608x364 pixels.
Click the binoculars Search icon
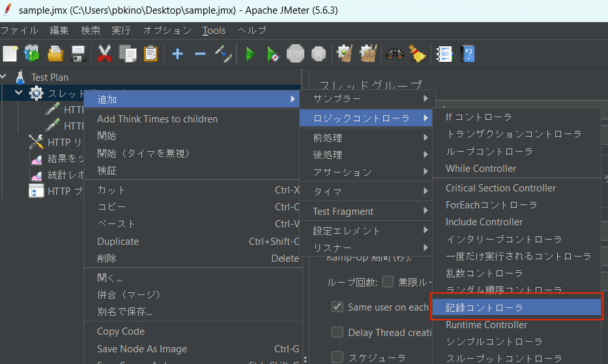(x=395, y=54)
